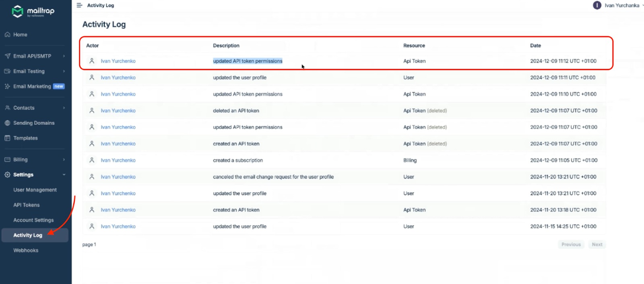The height and width of the screenshot is (284, 644).
Task: Select Activity Log in sidebar
Action: tap(35, 235)
